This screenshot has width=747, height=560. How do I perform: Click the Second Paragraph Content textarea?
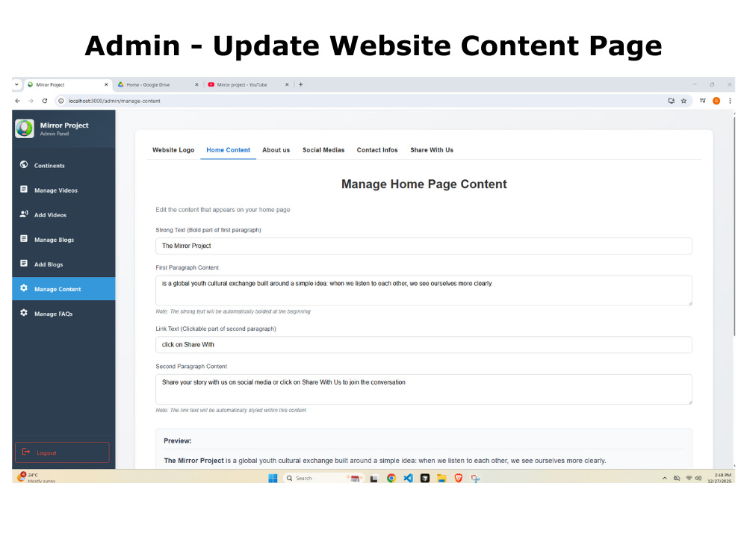pos(424,390)
